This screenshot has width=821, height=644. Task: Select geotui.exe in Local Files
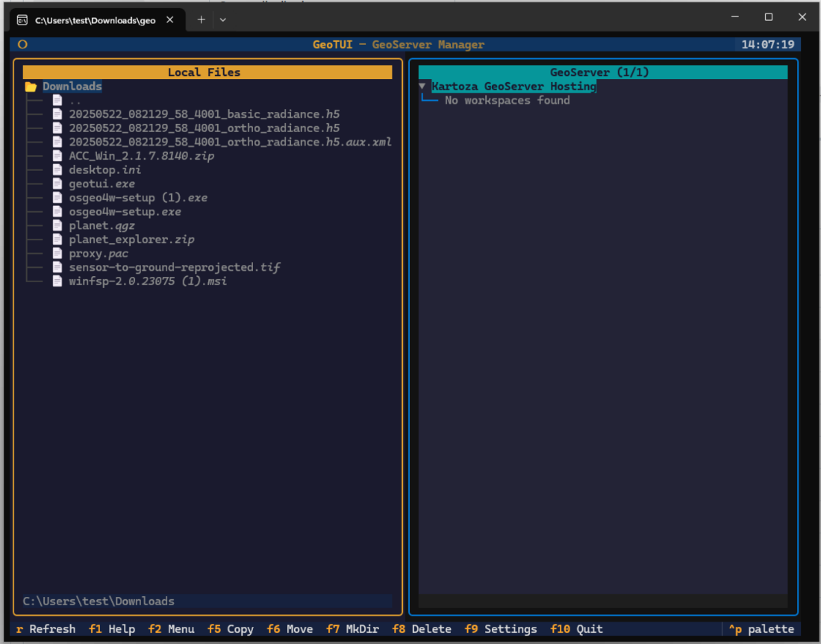click(x=102, y=184)
